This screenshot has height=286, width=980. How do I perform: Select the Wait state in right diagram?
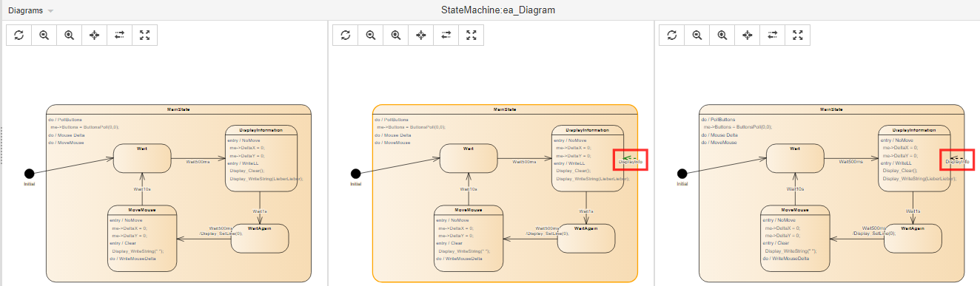(x=794, y=159)
